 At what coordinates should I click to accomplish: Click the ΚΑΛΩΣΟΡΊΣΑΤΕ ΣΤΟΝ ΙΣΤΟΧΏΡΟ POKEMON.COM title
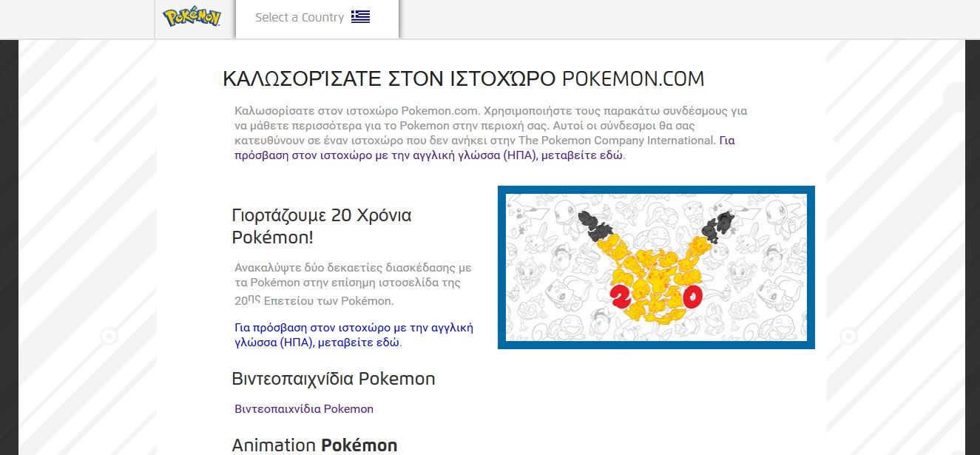(x=463, y=79)
